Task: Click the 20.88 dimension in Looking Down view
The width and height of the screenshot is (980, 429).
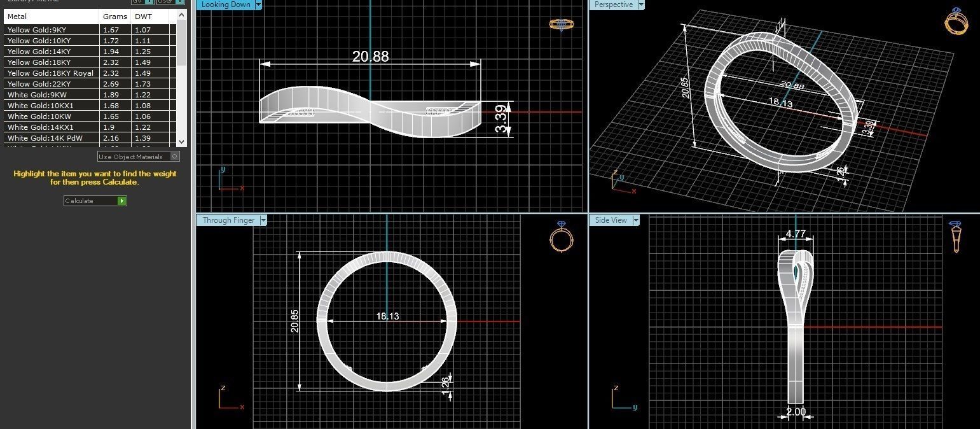Action: tap(370, 57)
